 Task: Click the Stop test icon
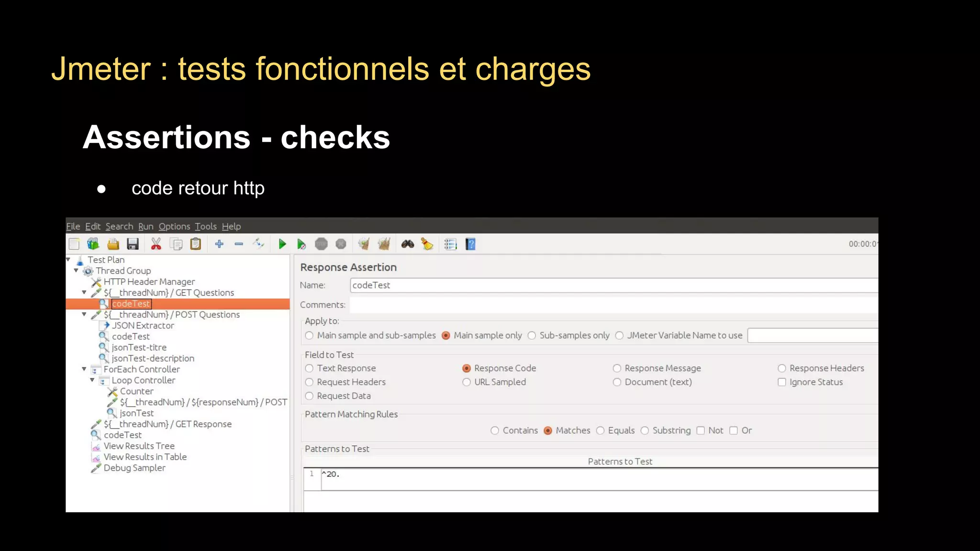[321, 244]
